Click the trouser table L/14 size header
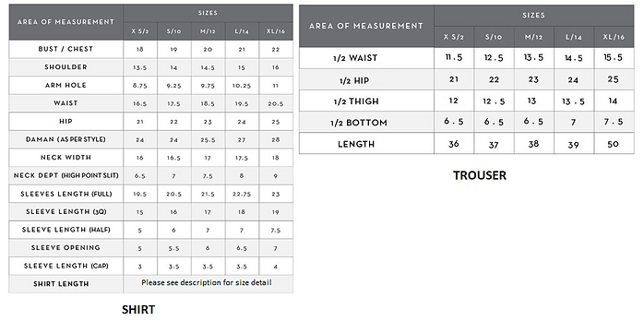The height and width of the screenshot is (333, 644). tap(573, 37)
